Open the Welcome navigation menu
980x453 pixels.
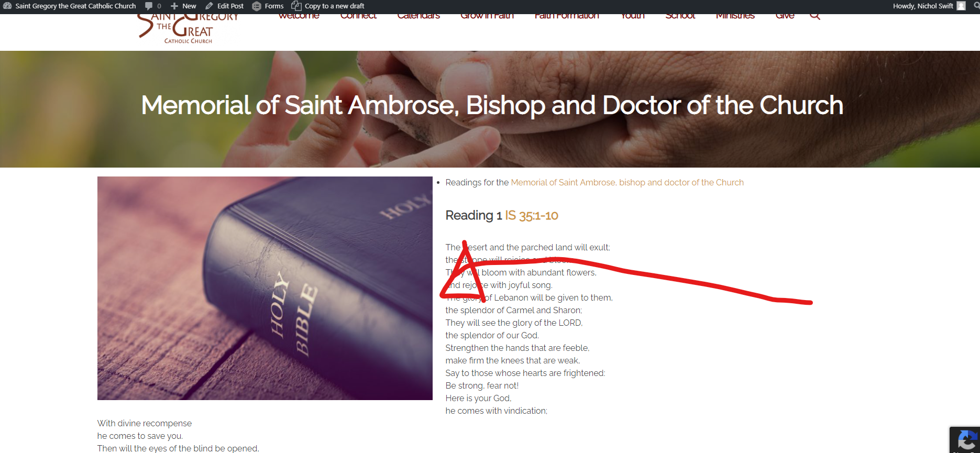coord(299,17)
